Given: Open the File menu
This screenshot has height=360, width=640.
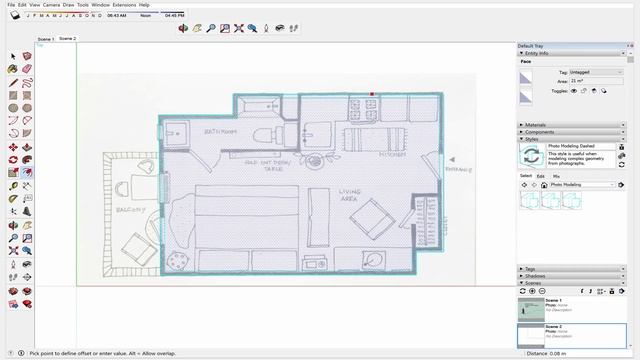Looking at the screenshot, I should 11,5.
